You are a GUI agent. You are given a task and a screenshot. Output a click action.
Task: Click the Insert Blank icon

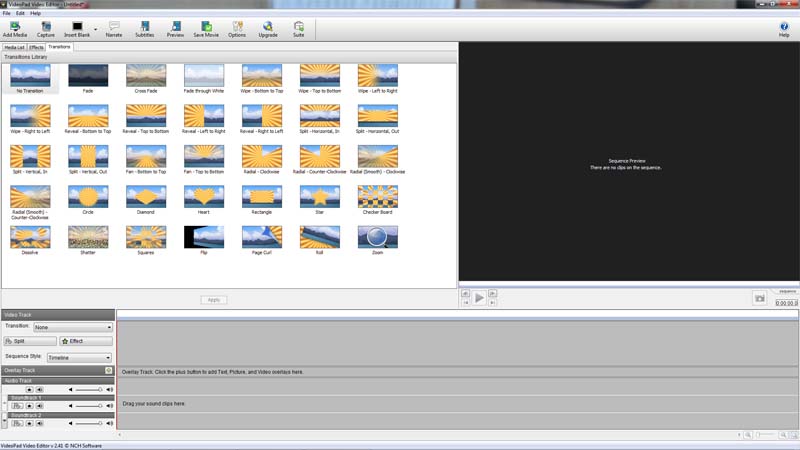tap(77, 29)
